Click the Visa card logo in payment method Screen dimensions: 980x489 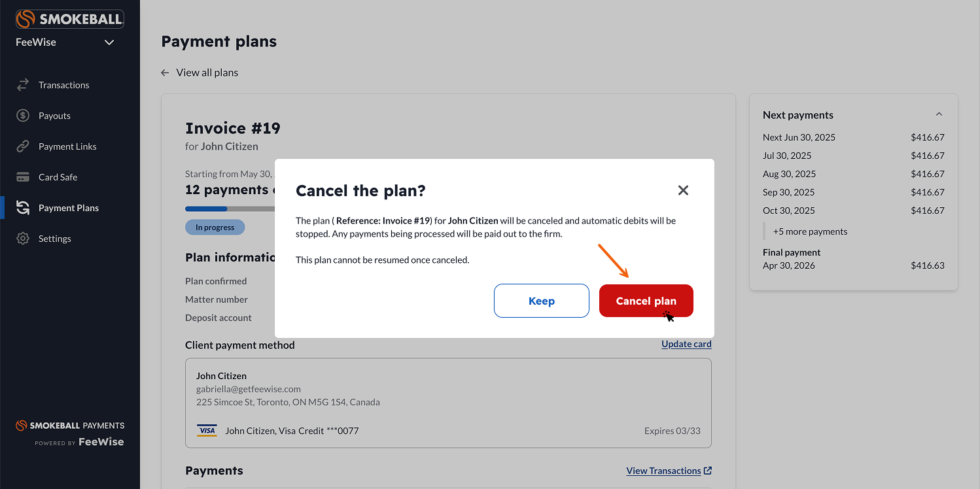207,430
